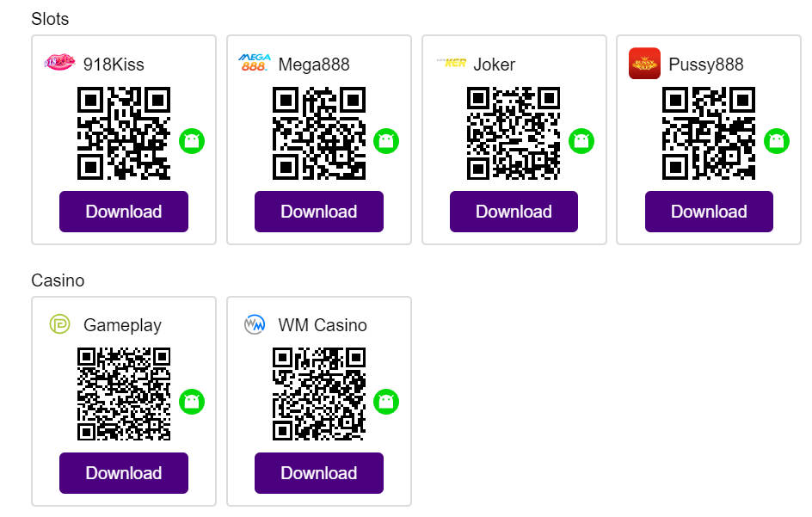The height and width of the screenshot is (517, 812).
Task: Download the 918Kiss app
Action: (x=124, y=212)
